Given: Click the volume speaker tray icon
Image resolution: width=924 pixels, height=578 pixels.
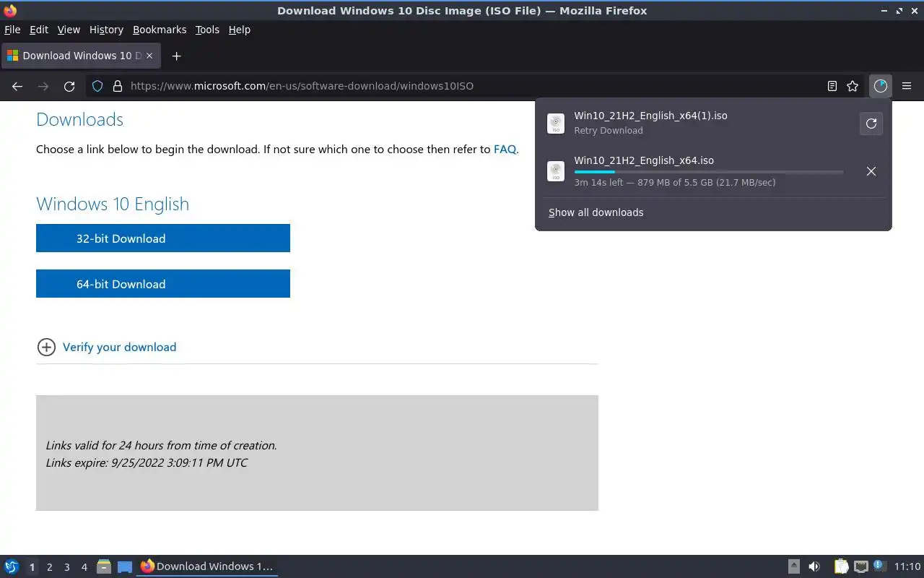Looking at the screenshot, I should click(x=814, y=567).
